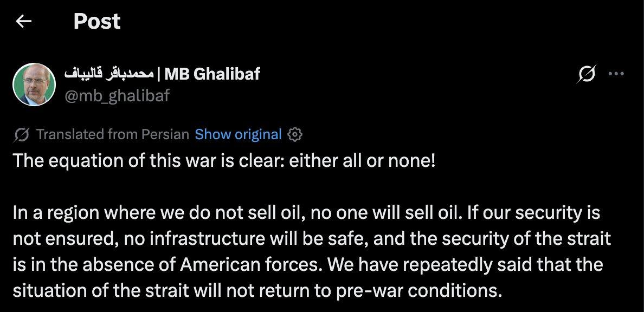Viewport: 644px width, 312px height.
Task: Click the MB Ghalibaf display name
Action: click(x=212, y=74)
